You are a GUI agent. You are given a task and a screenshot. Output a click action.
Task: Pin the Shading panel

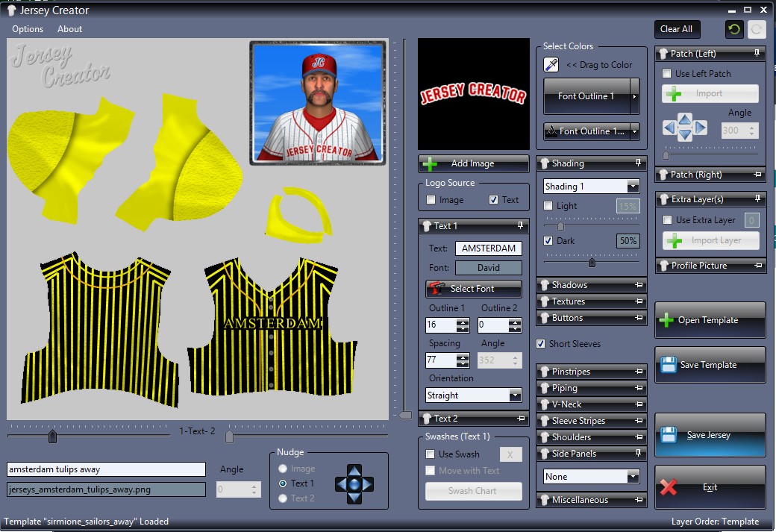[638, 163]
